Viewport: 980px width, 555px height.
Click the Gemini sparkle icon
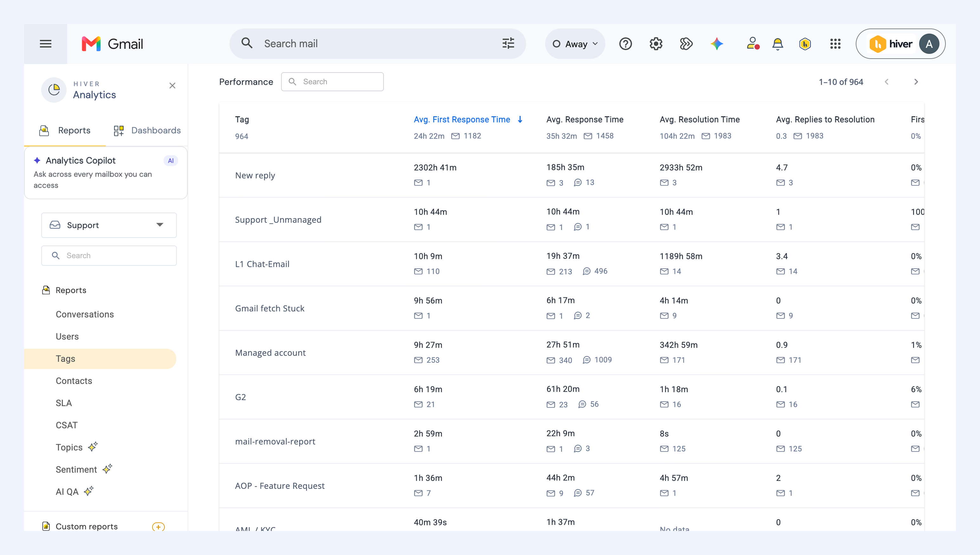[x=717, y=44]
